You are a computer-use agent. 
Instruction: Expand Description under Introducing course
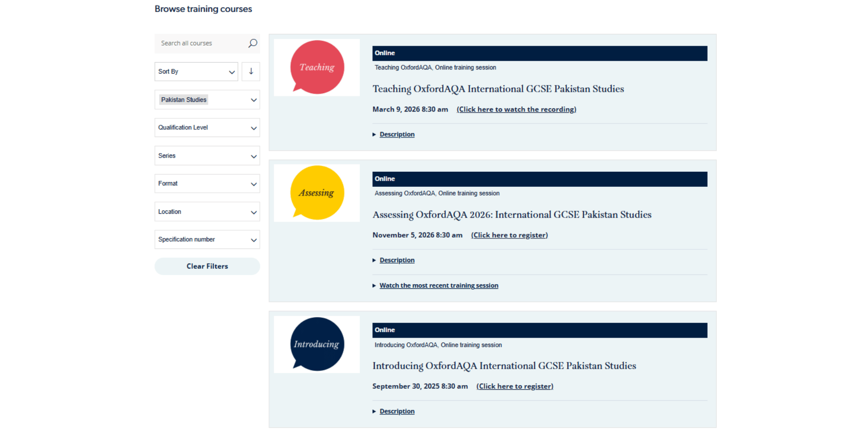[397, 412]
